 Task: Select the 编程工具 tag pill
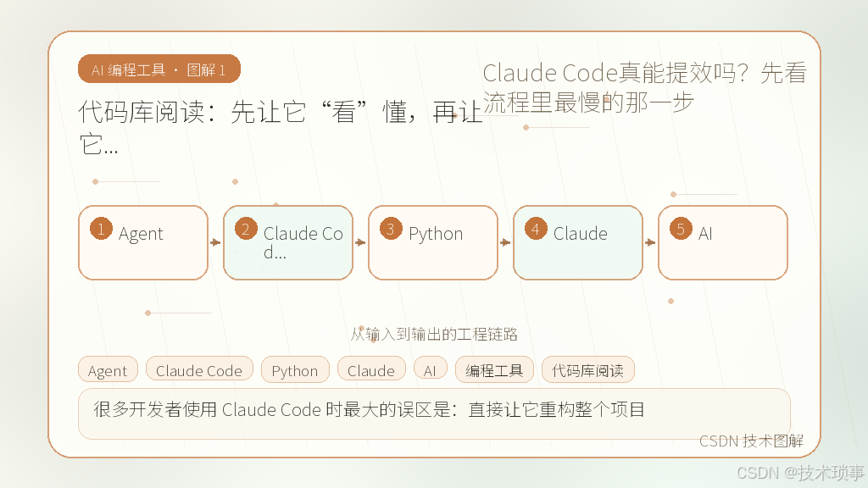tap(494, 369)
